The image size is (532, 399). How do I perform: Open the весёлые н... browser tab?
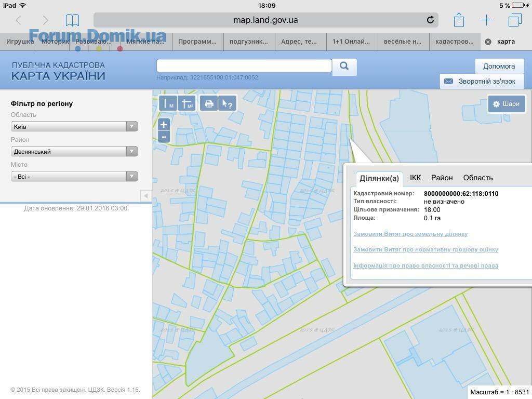403,42
